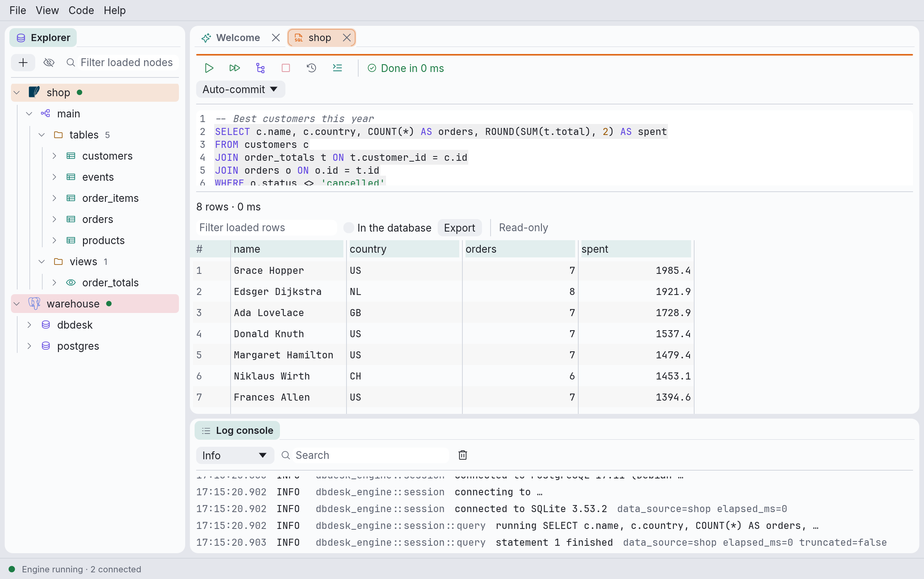Click the shop SQLite database icon
This screenshot has height=579, width=924.
[x=34, y=92]
